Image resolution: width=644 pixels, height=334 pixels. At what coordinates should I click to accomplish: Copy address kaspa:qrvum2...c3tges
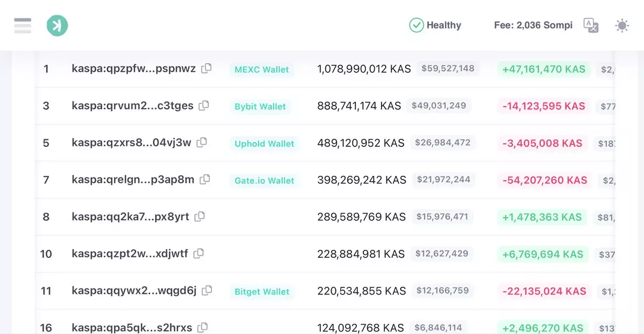click(x=204, y=106)
